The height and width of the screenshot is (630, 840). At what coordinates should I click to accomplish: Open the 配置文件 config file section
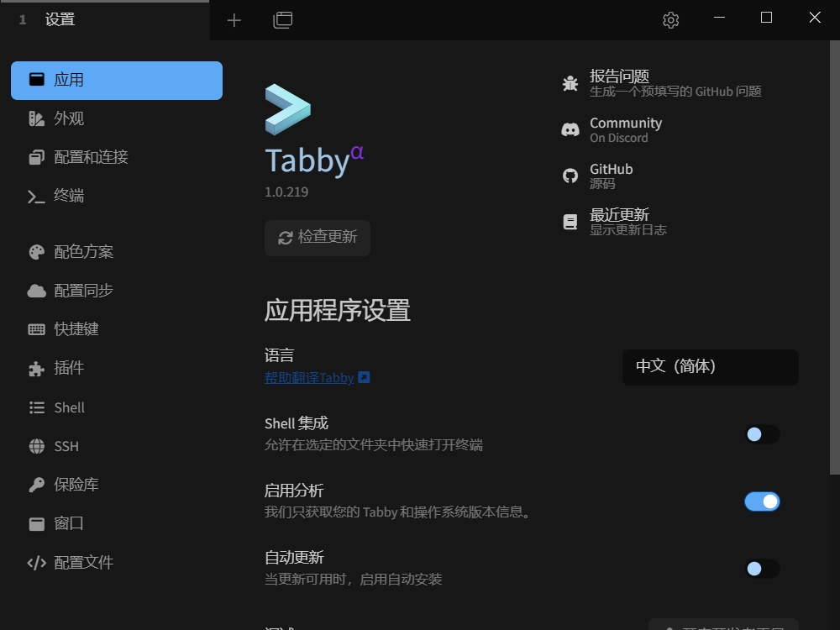pos(117,563)
